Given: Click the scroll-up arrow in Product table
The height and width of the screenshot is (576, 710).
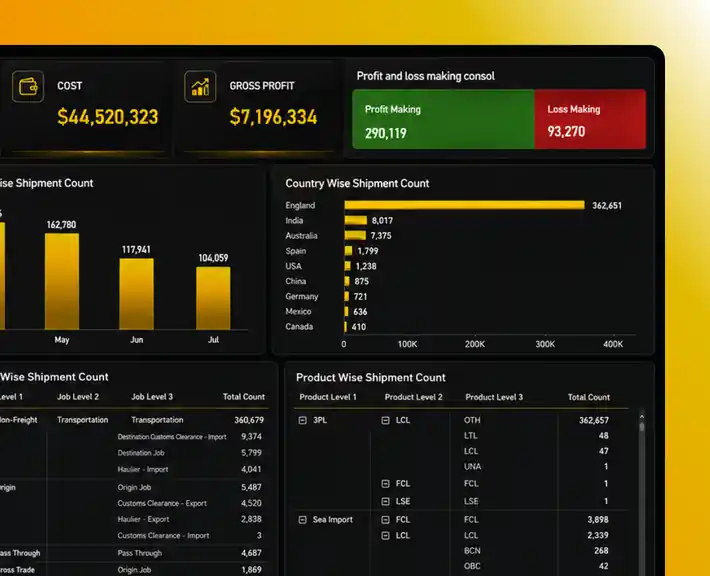Looking at the screenshot, I should click(642, 416).
